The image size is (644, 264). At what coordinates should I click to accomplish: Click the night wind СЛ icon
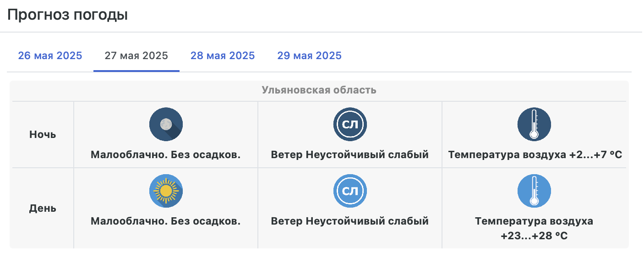click(350, 124)
